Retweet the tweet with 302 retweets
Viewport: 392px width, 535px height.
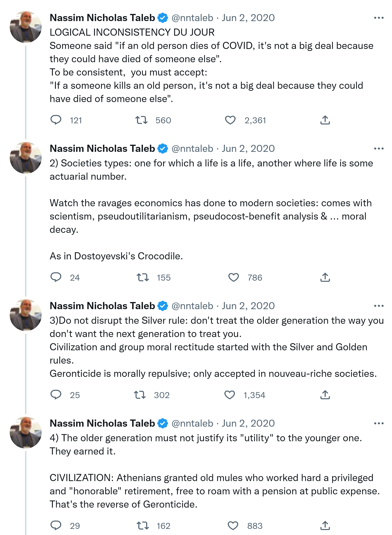tap(140, 395)
